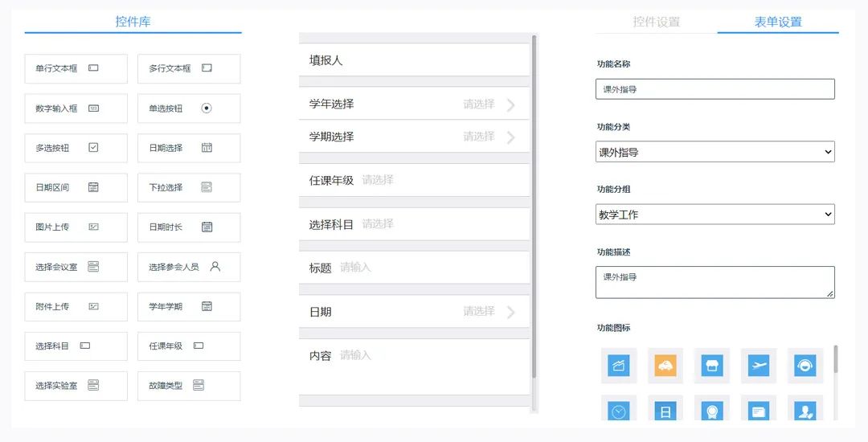The image size is (868, 442).
Task: Add the 数字输入框 widget
Action: 76,108
